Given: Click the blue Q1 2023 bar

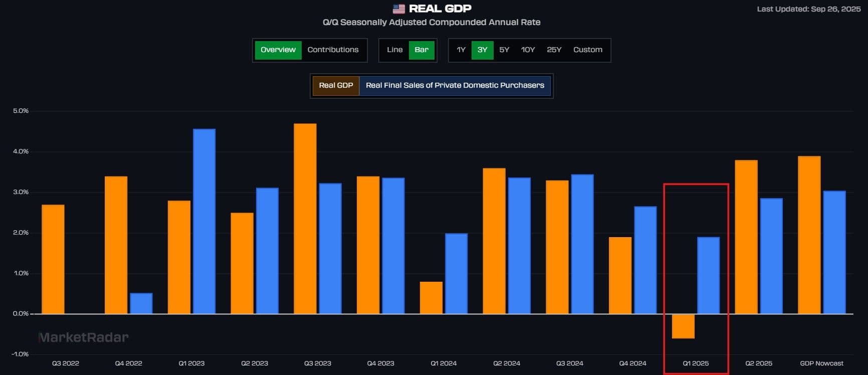Looking at the screenshot, I should click(204, 221).
